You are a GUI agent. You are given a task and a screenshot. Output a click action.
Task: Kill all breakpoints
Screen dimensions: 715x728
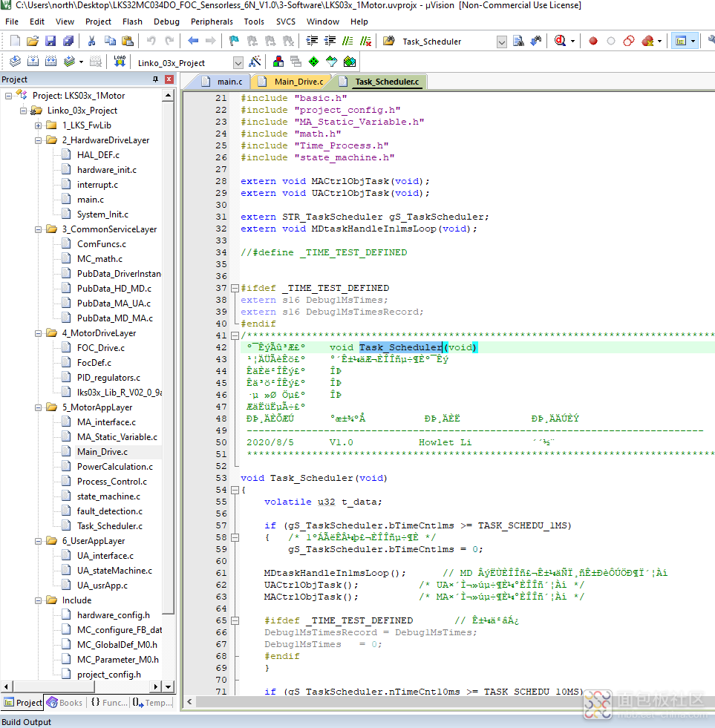coord(647,41)
